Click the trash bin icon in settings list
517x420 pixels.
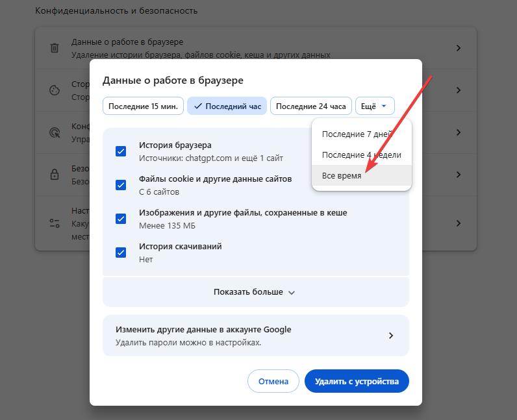(55, 48)
